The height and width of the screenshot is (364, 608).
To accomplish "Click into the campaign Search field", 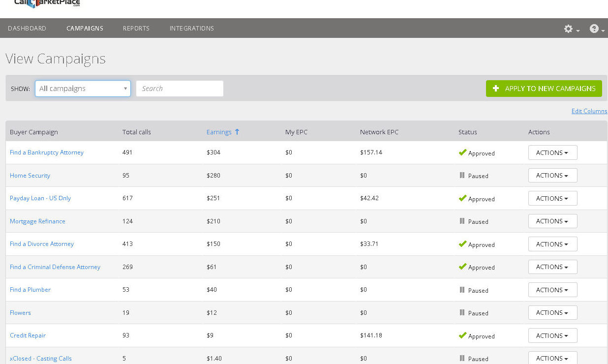I will (180, 89).
